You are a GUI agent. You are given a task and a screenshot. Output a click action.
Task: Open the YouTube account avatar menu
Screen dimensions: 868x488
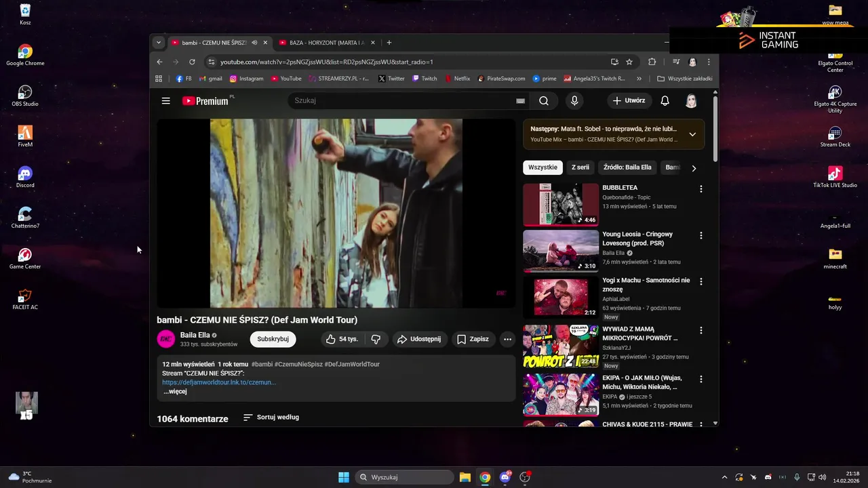(x=691, y=101)
